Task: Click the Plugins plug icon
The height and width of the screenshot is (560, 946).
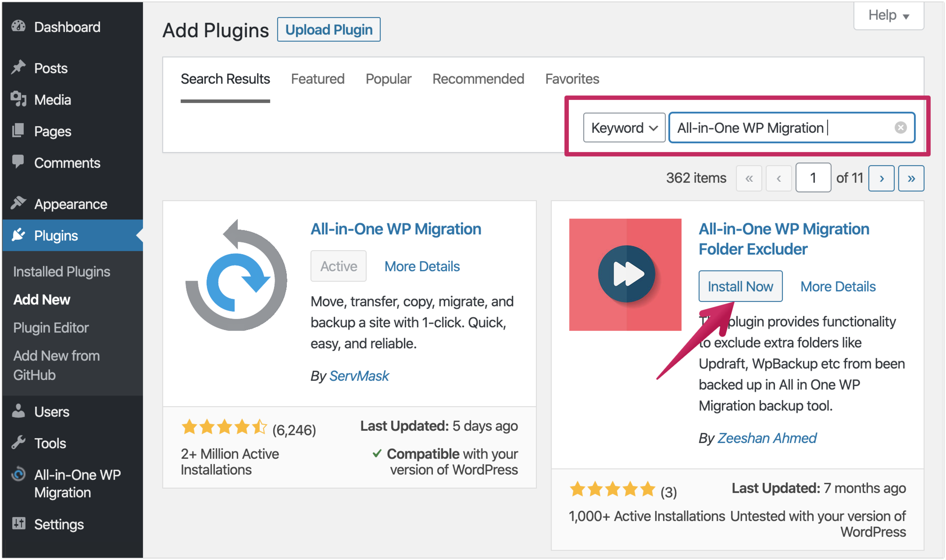Action: [18, 235]
